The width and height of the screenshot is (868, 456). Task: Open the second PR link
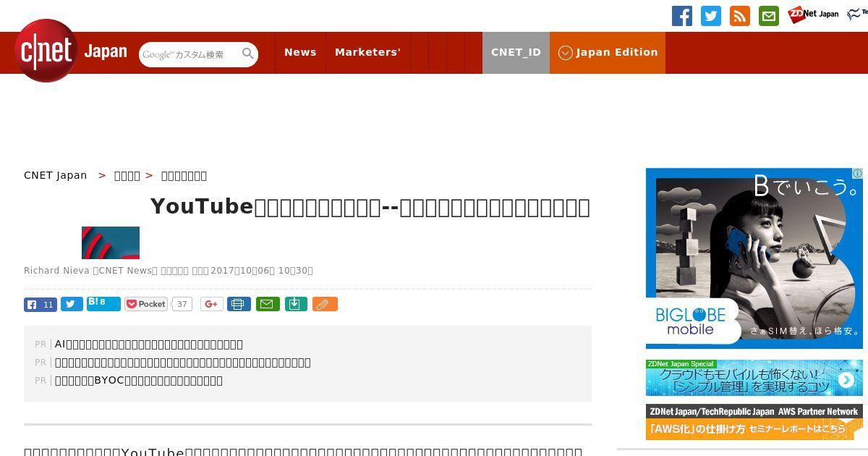pyautogui.click(x=183, y=363)
